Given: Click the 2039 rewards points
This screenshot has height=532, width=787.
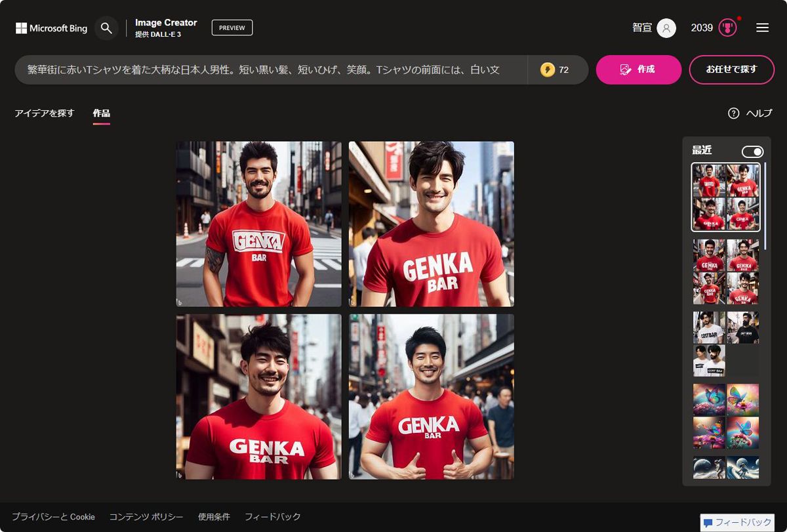Looking at the screenshot, I should [702, 28].
